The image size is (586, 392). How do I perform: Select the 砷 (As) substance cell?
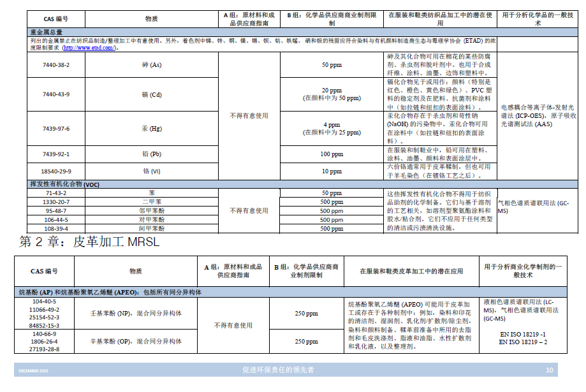coord(151,65)
